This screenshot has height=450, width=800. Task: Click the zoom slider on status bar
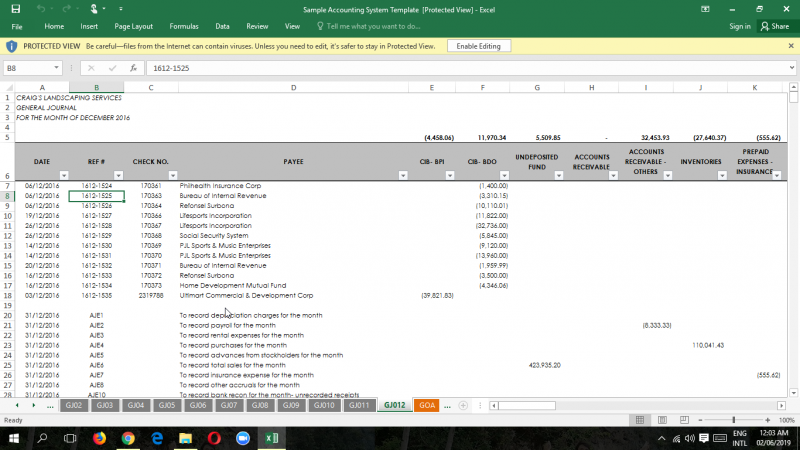[x=734, y=420]
